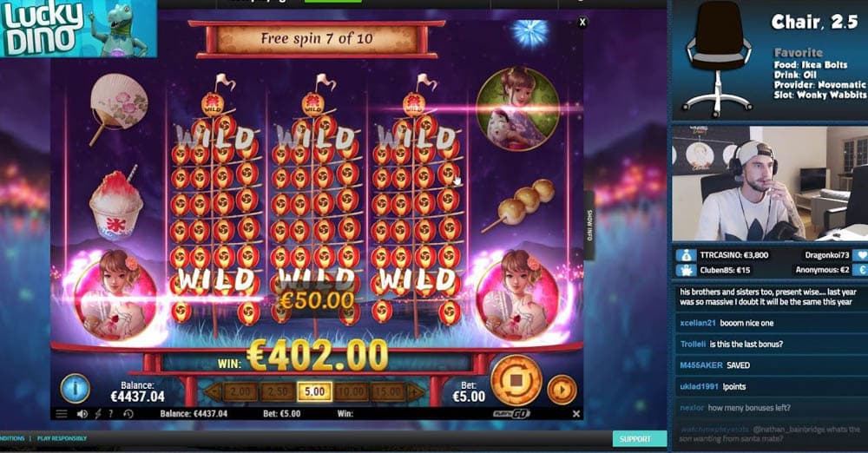Stop the spinning reels button
868x453 pixels.
click(x=516, y=380)
